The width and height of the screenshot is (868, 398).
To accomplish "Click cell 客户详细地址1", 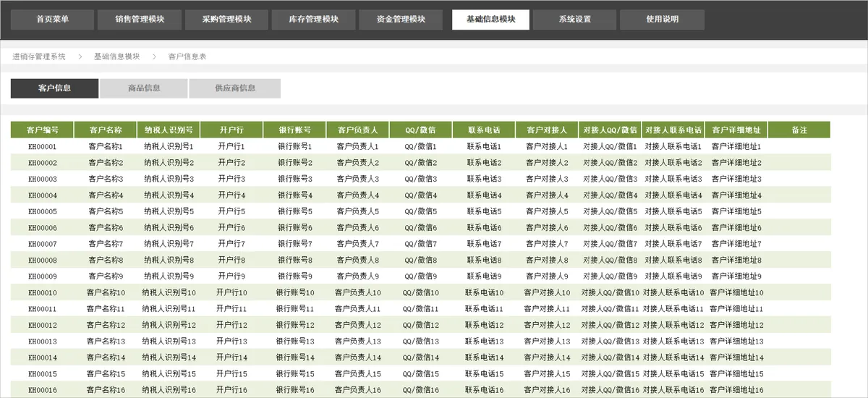I will 736,146.
